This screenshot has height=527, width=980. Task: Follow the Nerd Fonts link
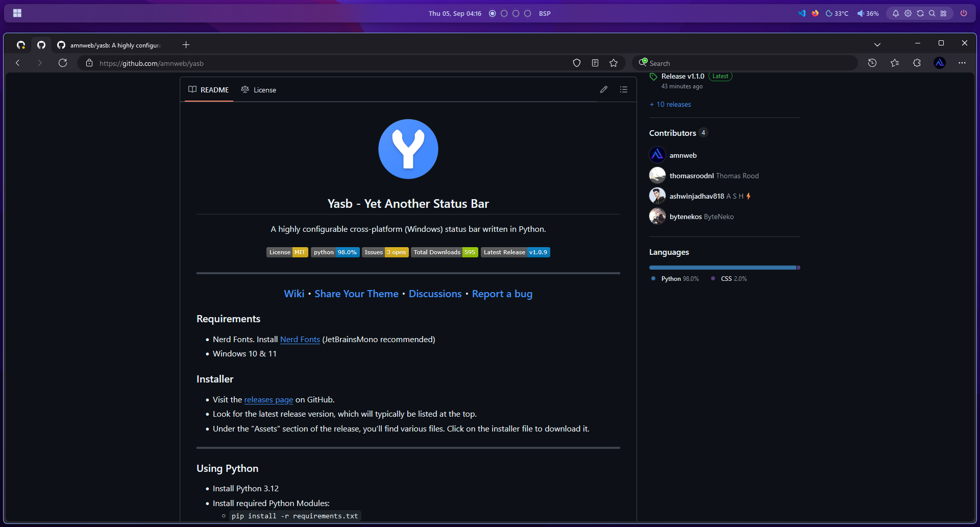pos(300,340)
